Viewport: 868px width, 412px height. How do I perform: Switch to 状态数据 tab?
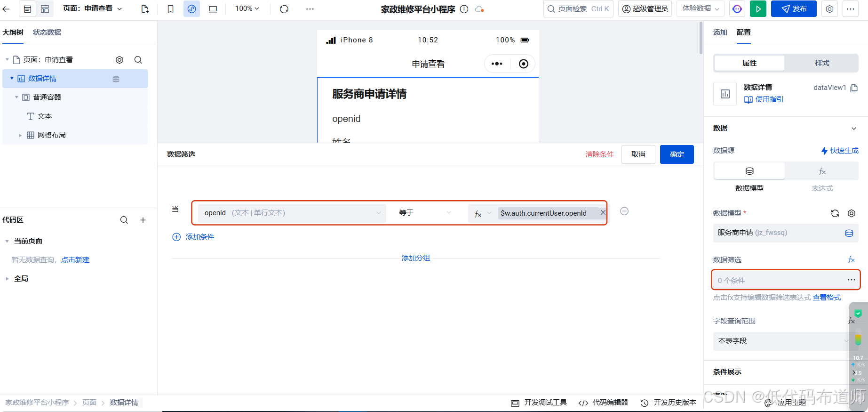click(47, 32)
